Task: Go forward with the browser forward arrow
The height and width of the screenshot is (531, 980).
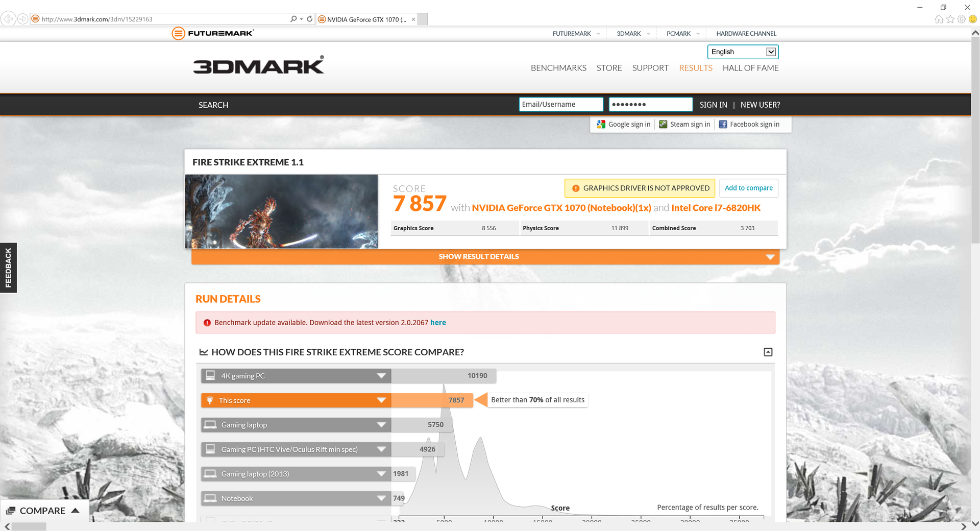Action: click(x=22, y=19)
